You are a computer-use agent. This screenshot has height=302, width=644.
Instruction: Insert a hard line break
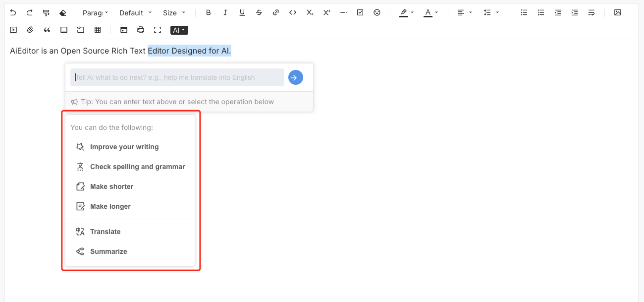[591, 12]
